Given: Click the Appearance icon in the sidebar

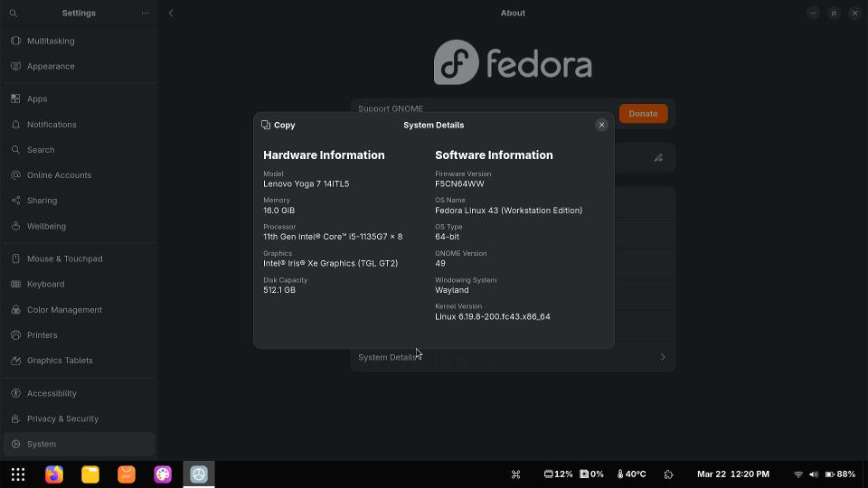Looking at the screenshot, I should pos(15,66).
